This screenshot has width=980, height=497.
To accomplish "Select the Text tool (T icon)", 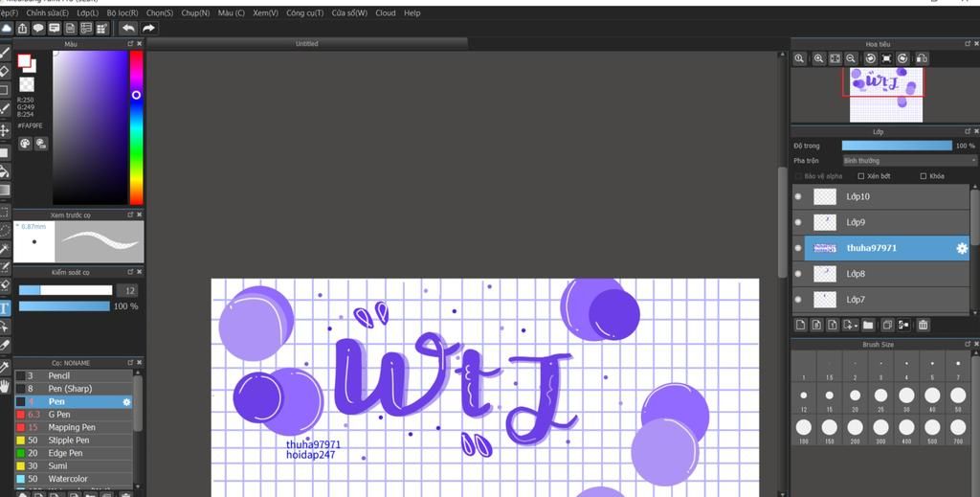I will click(5, 308).
